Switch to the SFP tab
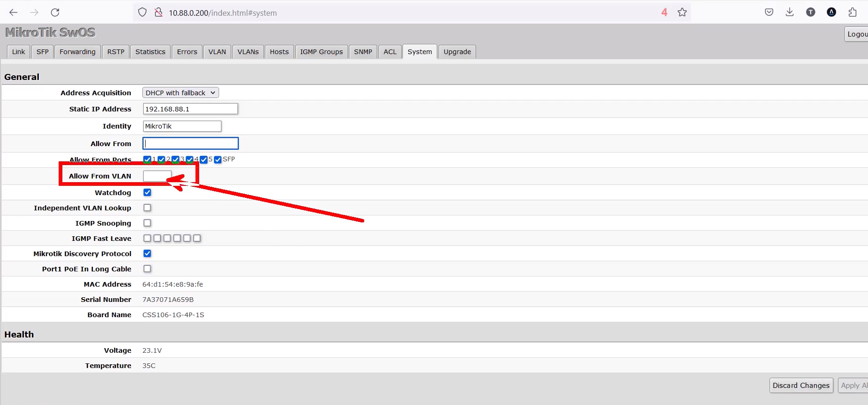Image resolution: width=868 pixels, height=405 pixels. coord(43,52)
